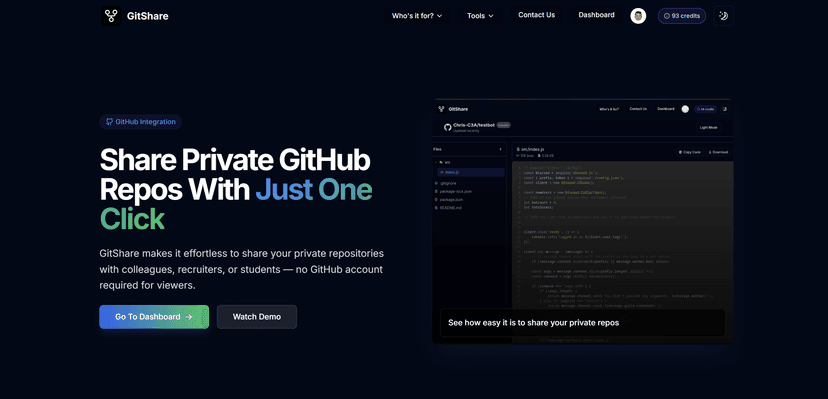Open the GitShare brand name link in the header

point(147,16)
